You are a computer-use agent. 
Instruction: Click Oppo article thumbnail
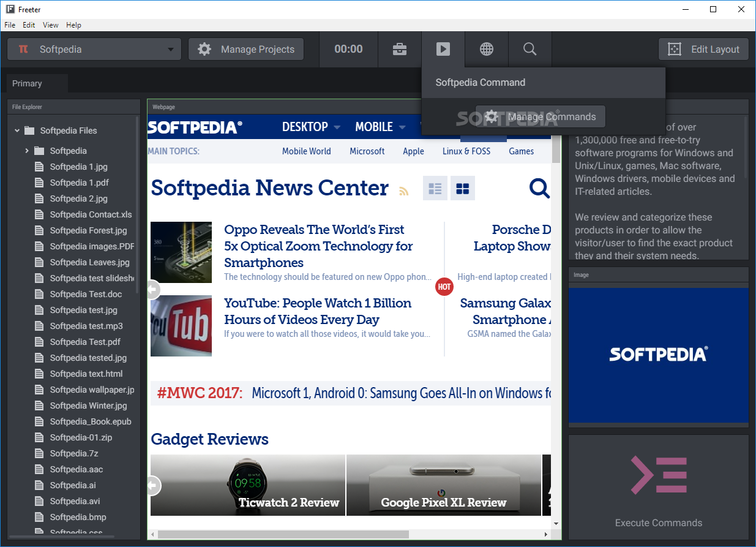coord(181,252)
